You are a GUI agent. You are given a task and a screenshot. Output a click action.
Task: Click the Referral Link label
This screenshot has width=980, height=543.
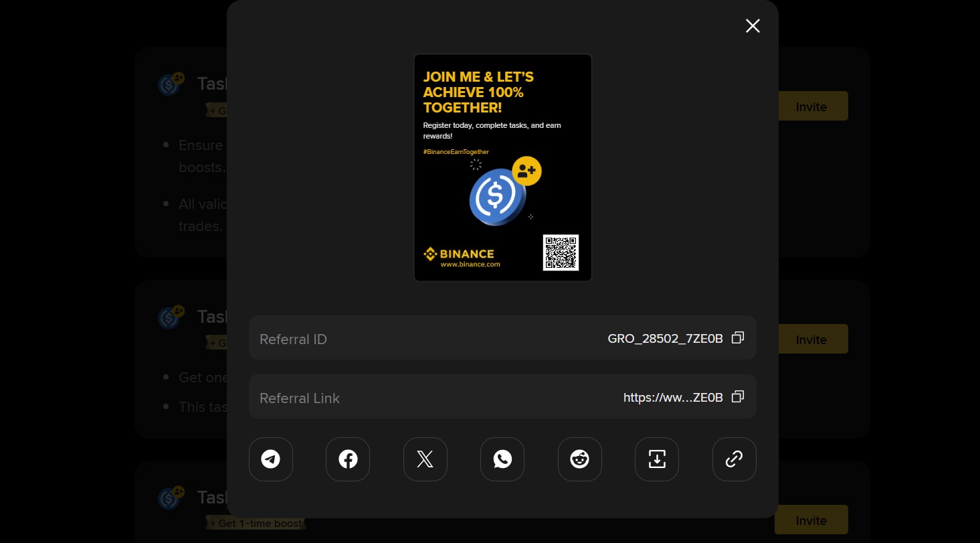tap(300, 398)
